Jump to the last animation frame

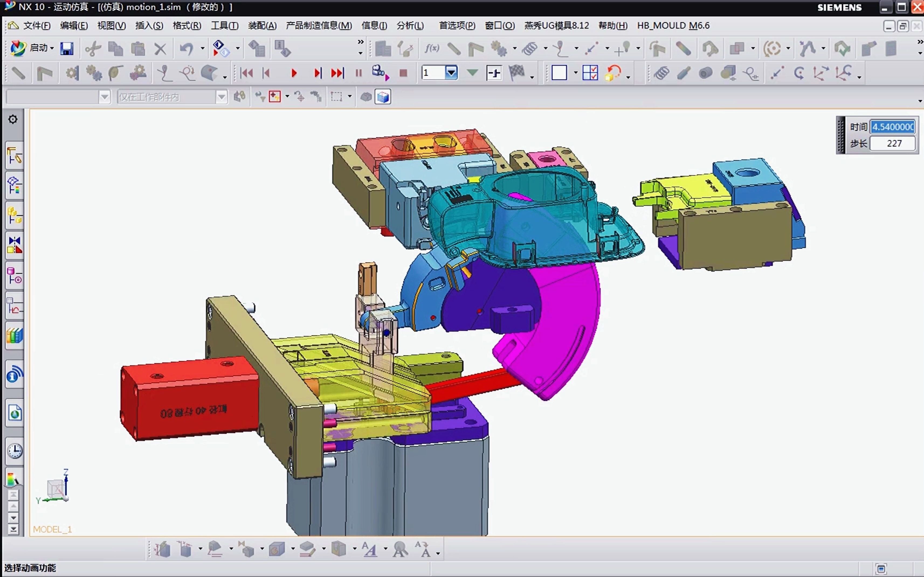(337, 73)
